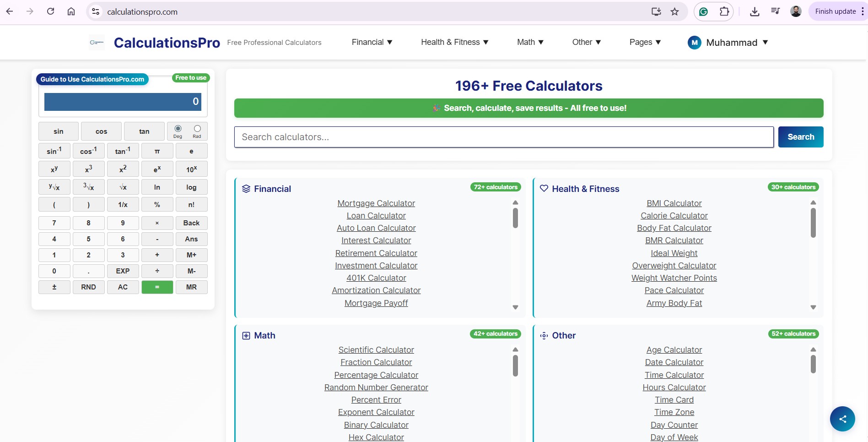Click the Math section square icon
This screenshot has height=442, width=868.
point(246,335)
